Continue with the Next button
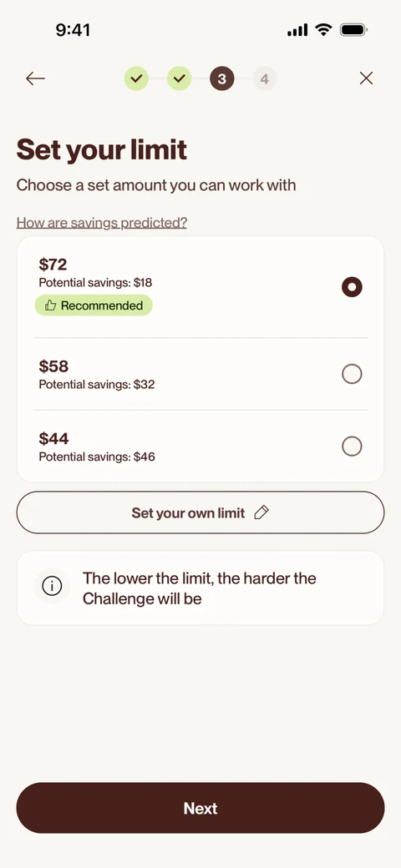Image resolution: width=401 pixels, height=868 pixels. point(200,808)
